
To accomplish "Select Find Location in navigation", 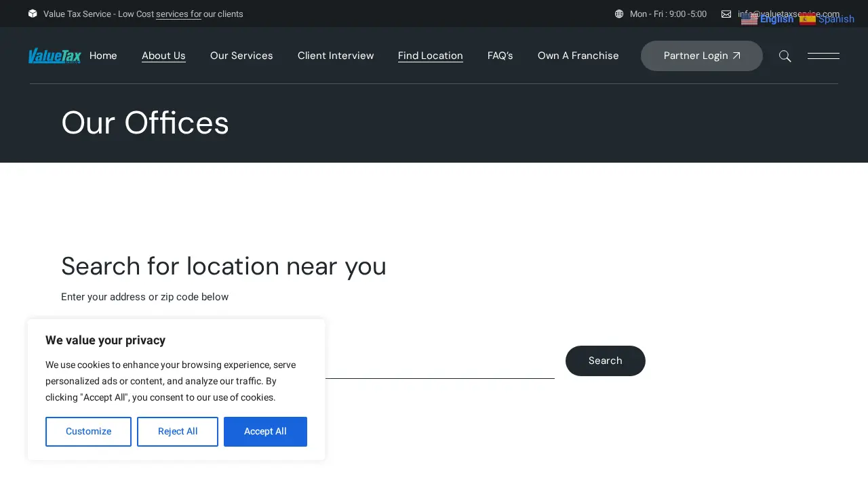I will (x=431, y=56).
